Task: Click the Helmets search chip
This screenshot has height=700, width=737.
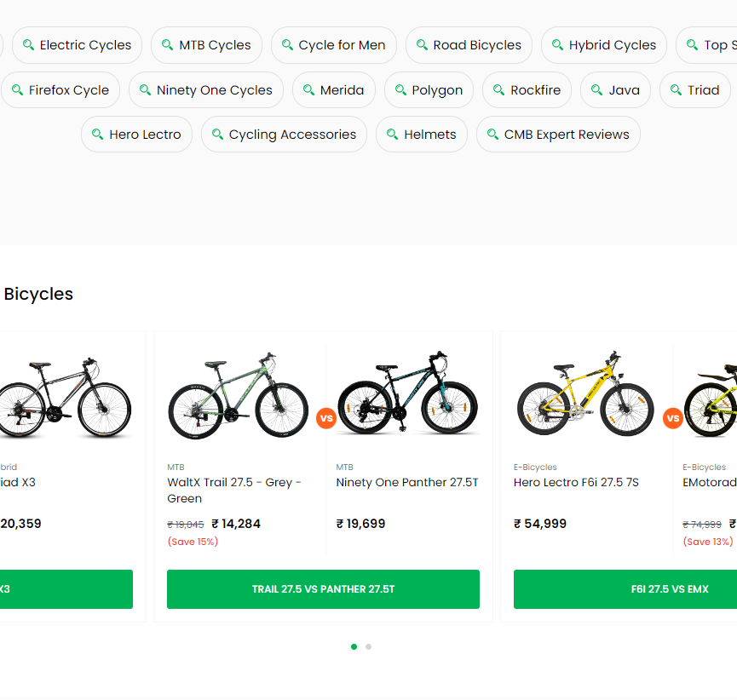Action: (x=422, y=135)
